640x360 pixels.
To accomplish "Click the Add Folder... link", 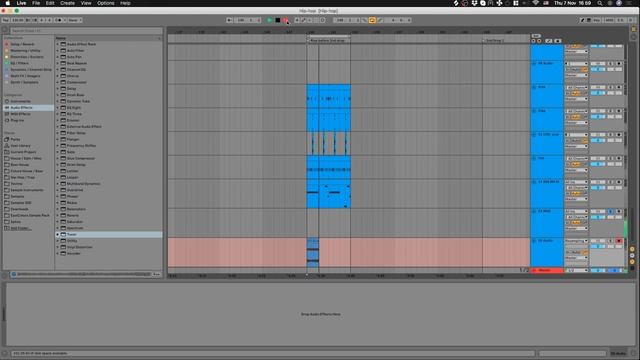I will click(x=20, y=228).
